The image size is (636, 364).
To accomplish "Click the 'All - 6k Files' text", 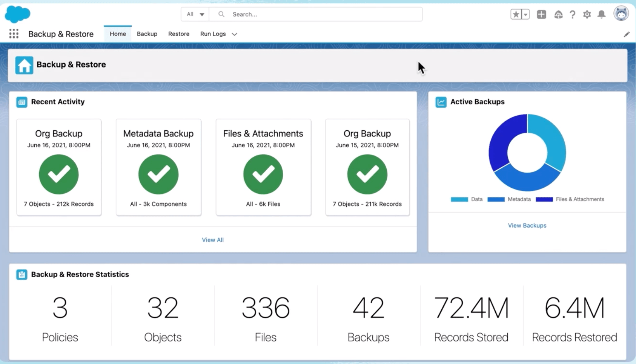I will click(263, 204).
